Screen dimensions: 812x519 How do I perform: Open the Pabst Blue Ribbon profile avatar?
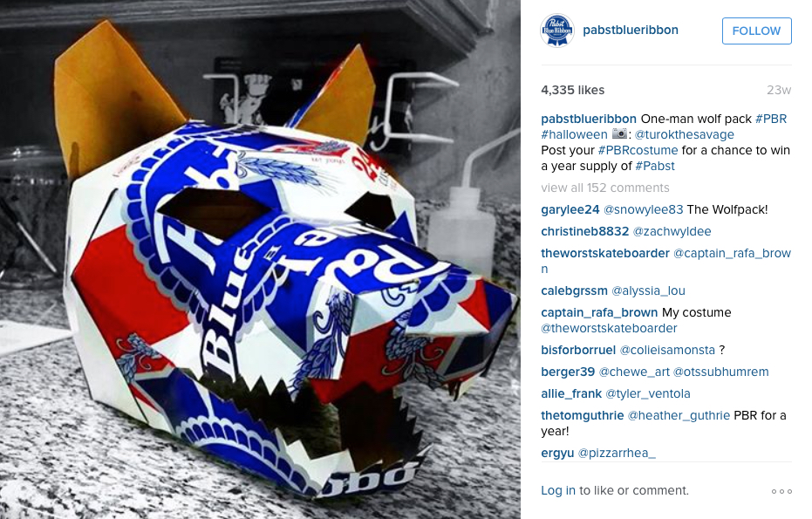(557, 31)
